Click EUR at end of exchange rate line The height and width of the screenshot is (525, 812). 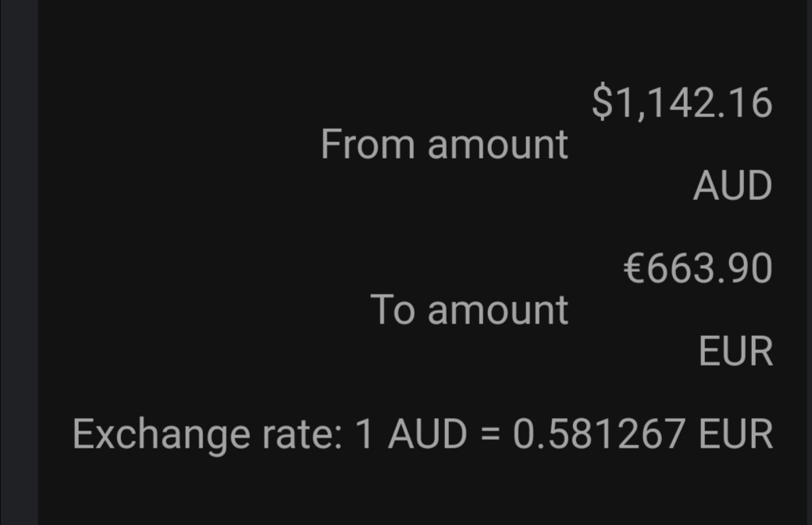[735, 434]
